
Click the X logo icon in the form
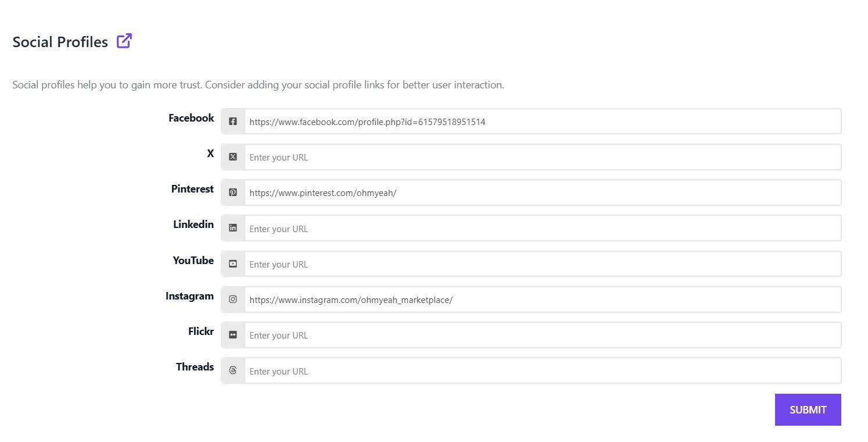233,157
